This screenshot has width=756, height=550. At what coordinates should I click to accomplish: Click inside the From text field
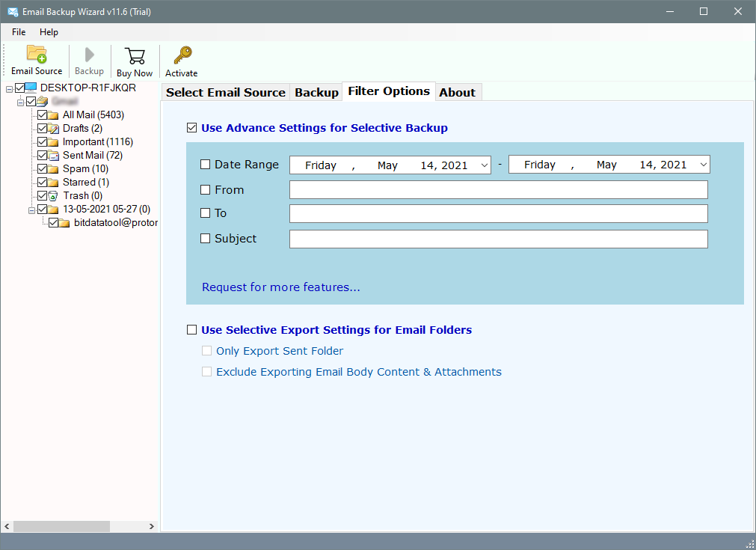point(498,190)
